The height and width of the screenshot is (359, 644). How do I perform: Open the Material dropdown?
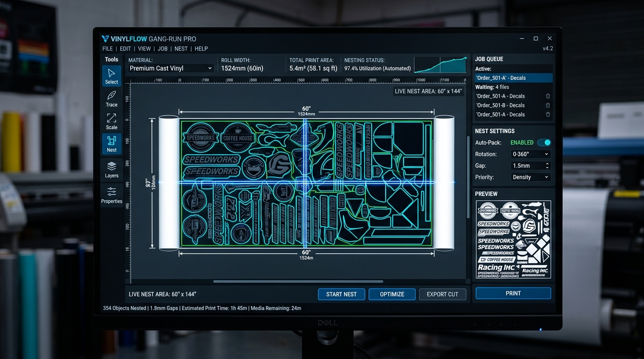[x=170, y=68]
